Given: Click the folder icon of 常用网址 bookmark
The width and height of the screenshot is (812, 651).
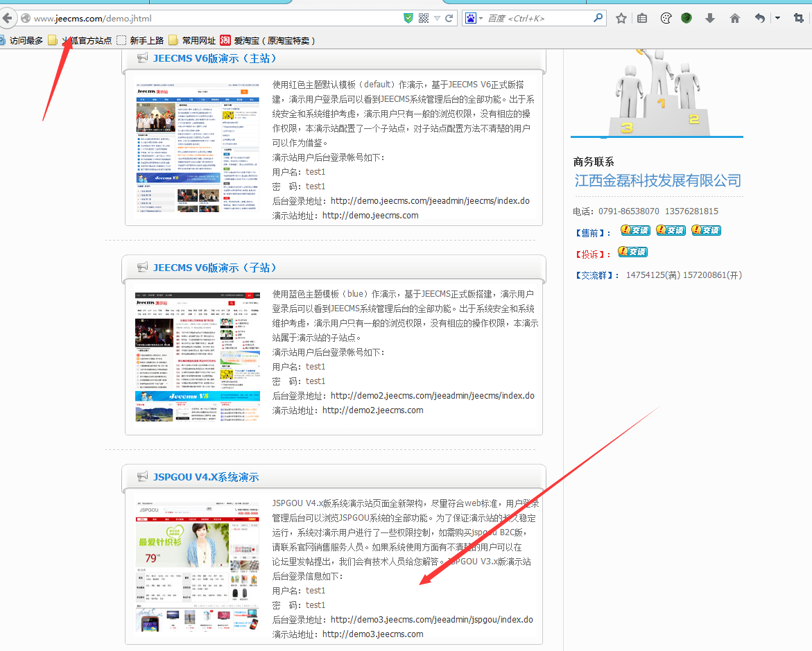Looking at the screenshot, I should click(173, 40).
